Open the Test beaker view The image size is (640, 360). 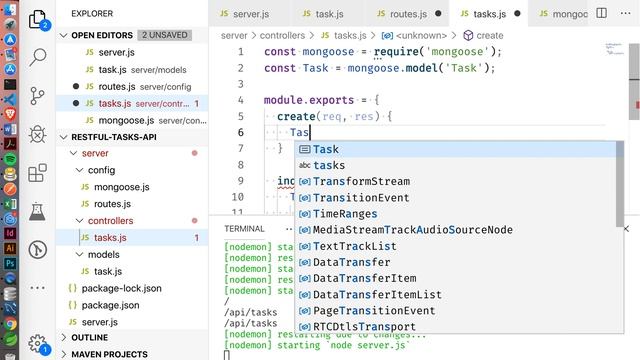[x=38, y=211]
